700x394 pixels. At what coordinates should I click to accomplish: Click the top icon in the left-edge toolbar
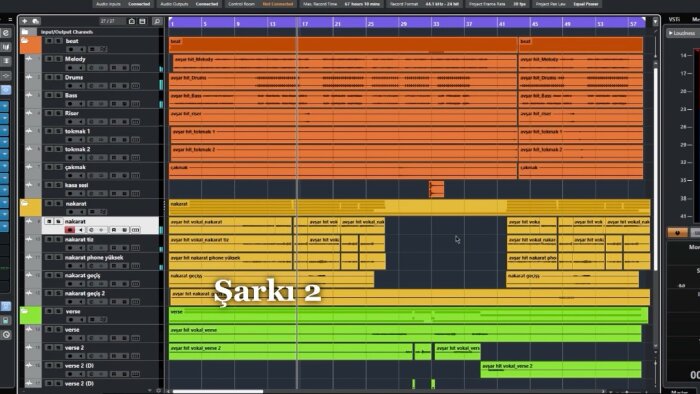coord(6,33)
